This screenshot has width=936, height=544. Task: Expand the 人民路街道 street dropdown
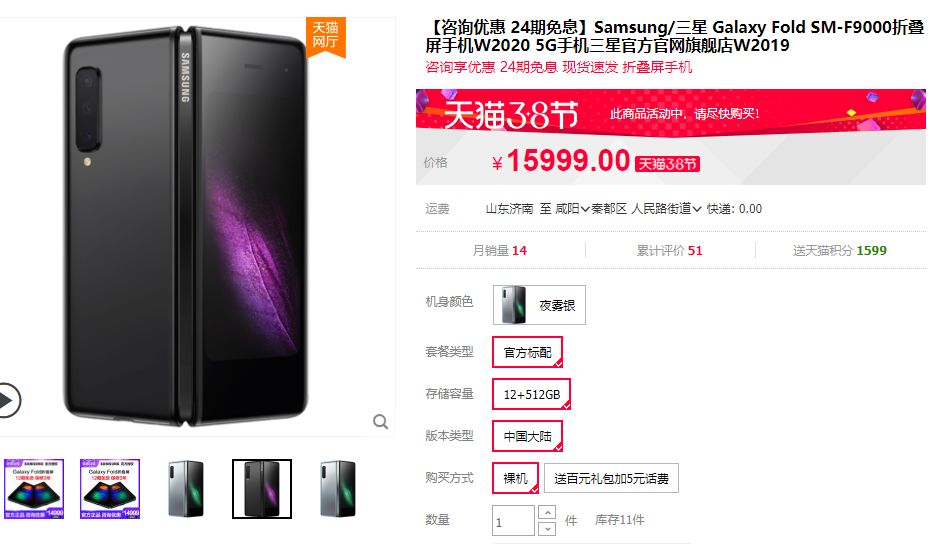(x=666, y=208)
